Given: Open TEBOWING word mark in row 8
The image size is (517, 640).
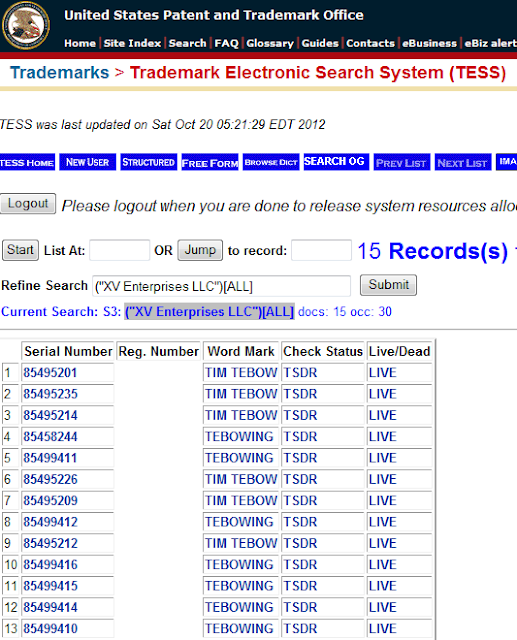Looking at the screenshot, I should click(x=239, y=522).
